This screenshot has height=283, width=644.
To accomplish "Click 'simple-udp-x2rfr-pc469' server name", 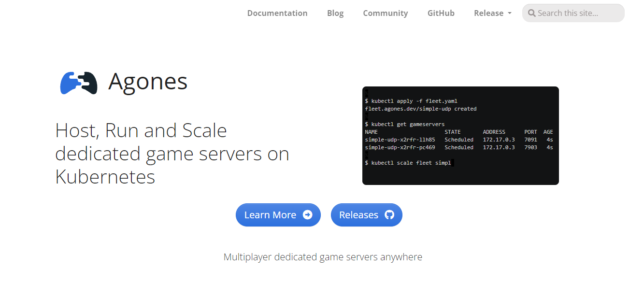I will pyautogui.click(x=400, y=147).
